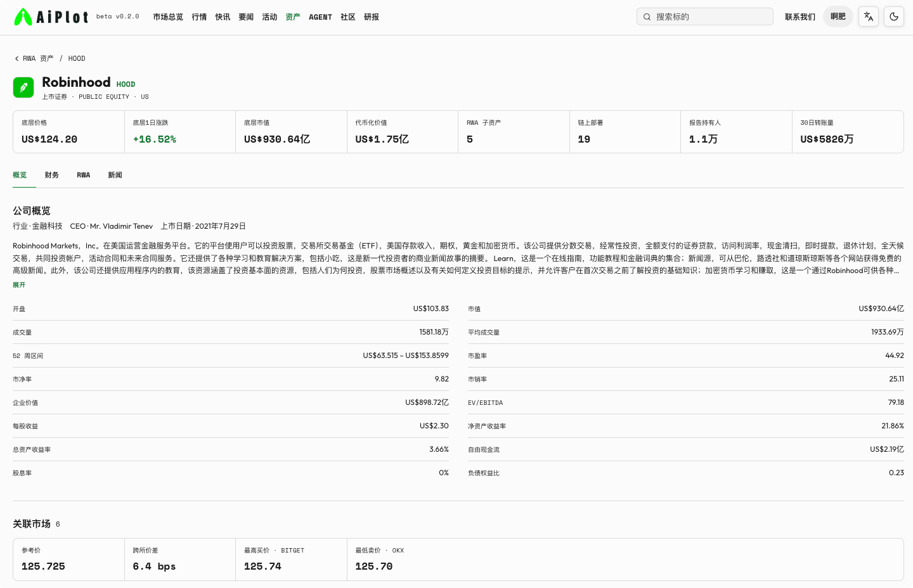Click the 行业·金融科技 text
Screen dimensions: 913x588
(37, 226)
